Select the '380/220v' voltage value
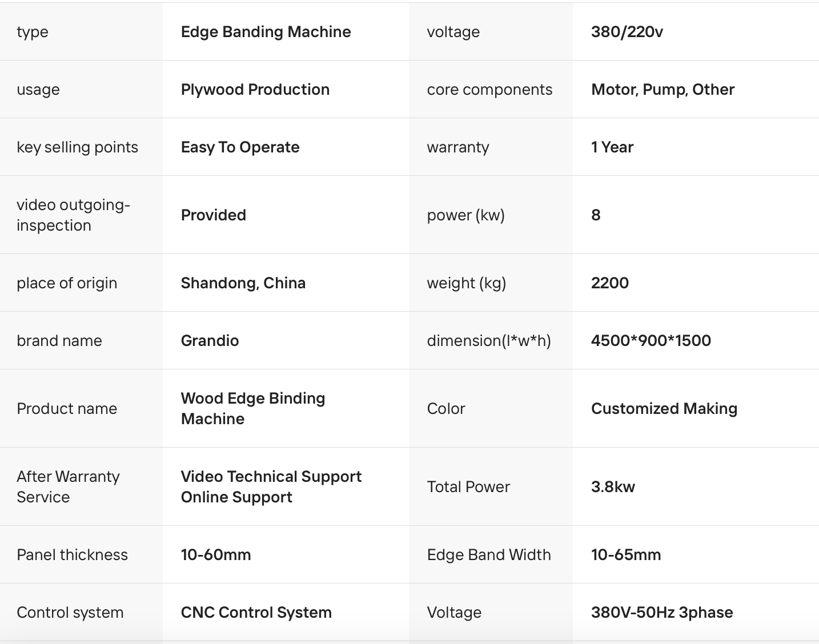Image resolution: width=819 pixels, height=644 pixels. coord(627,32)
